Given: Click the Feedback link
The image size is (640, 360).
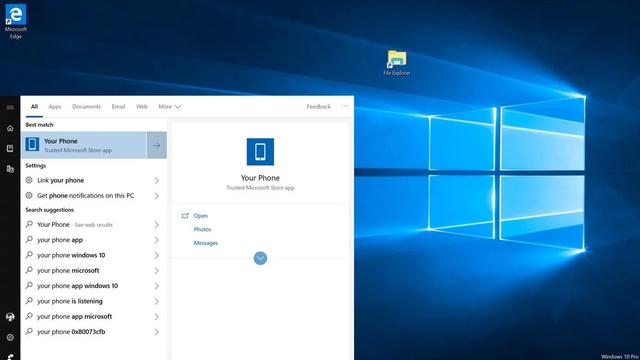Looking at the screenshot, I should (319, 107).
